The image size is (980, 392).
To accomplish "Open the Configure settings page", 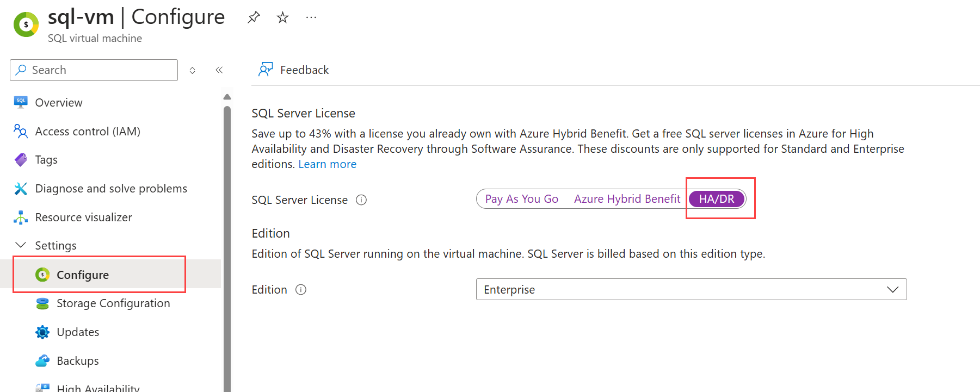I will pyautogui.click(x=83, y=275).
